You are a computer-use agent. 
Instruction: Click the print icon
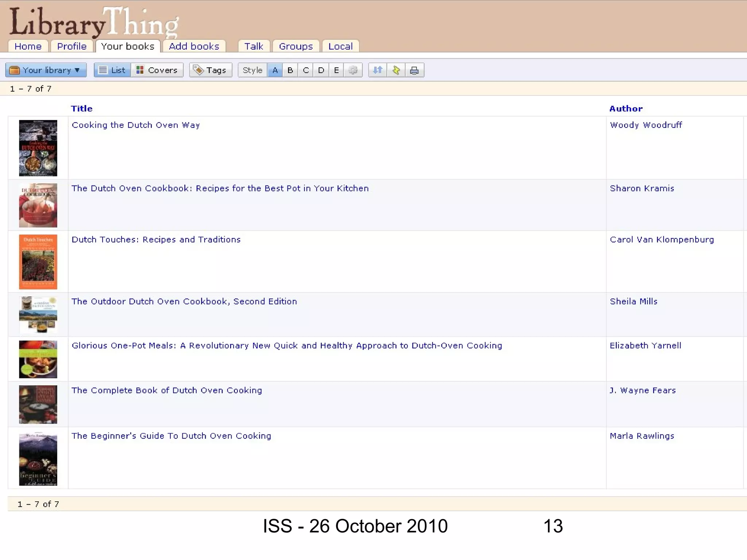pos(414,70)
